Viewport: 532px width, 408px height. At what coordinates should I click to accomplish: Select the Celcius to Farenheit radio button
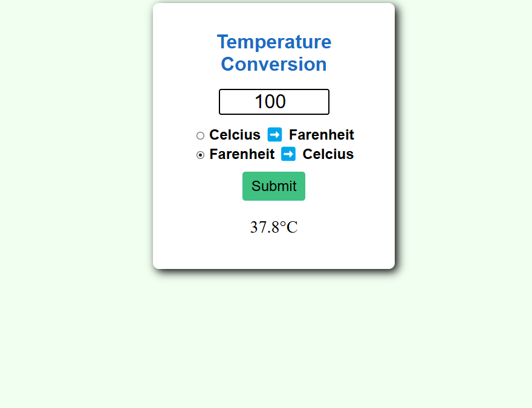(x=200, y=135)
